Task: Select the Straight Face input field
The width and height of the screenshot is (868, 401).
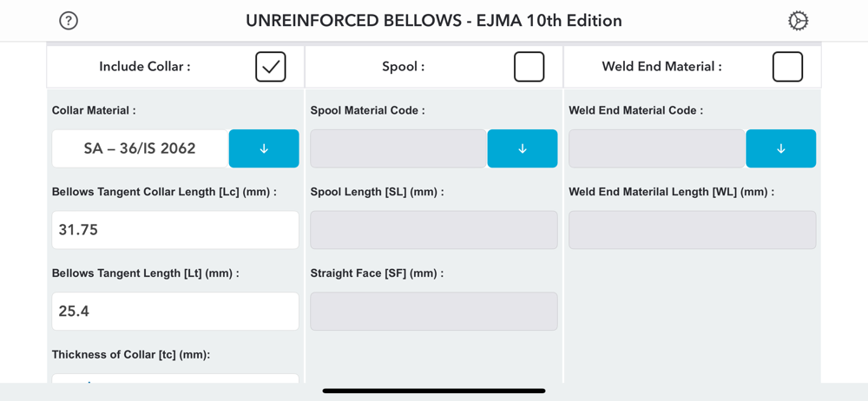Action: (x=434, y=311)
